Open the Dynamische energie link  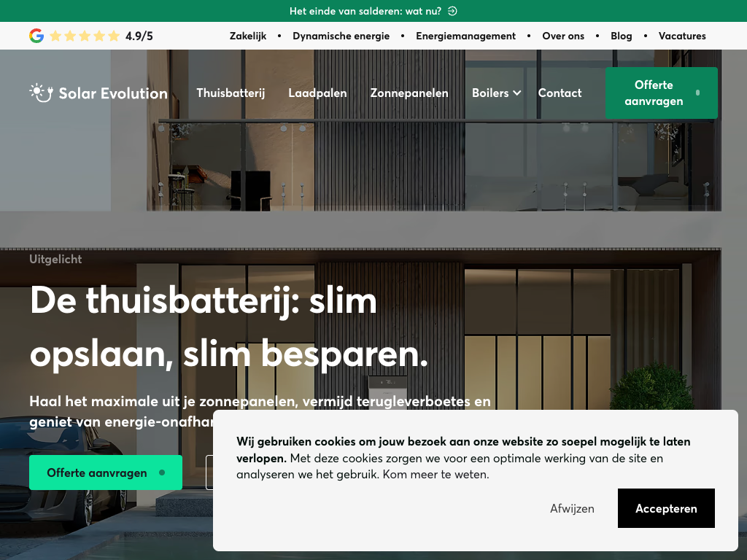tap(341, 36)
